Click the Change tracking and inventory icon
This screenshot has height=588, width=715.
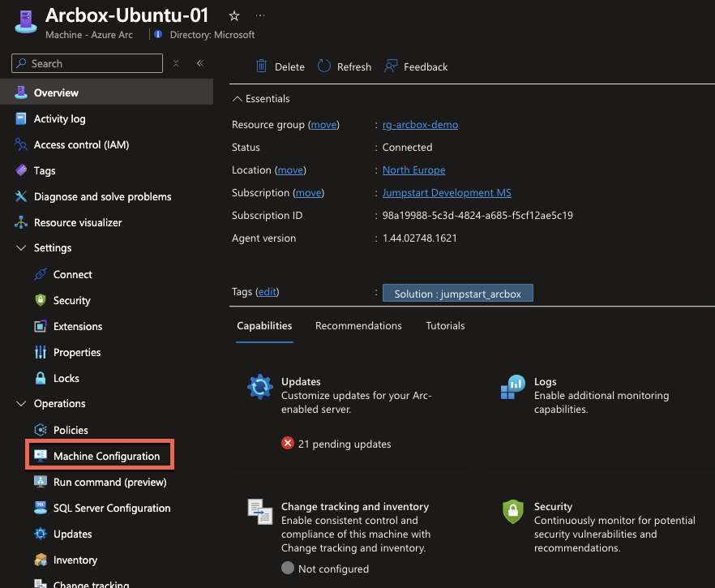click(x=260, y=512)
